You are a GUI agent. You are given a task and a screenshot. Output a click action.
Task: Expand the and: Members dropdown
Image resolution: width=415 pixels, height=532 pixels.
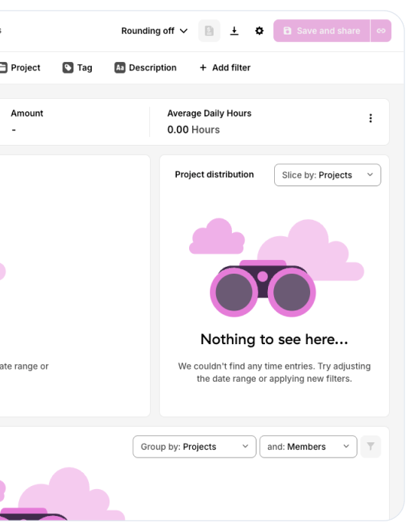309,447
